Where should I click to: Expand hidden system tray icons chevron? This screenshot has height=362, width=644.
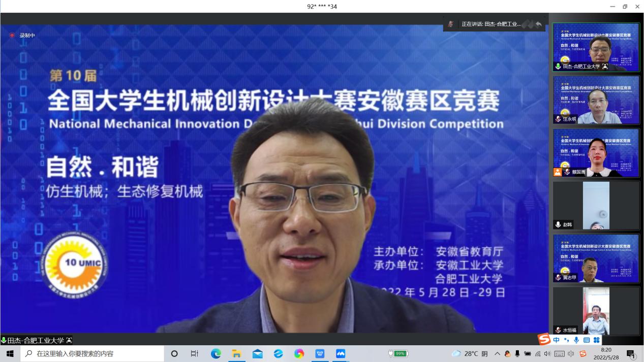(x=497, y=354)
